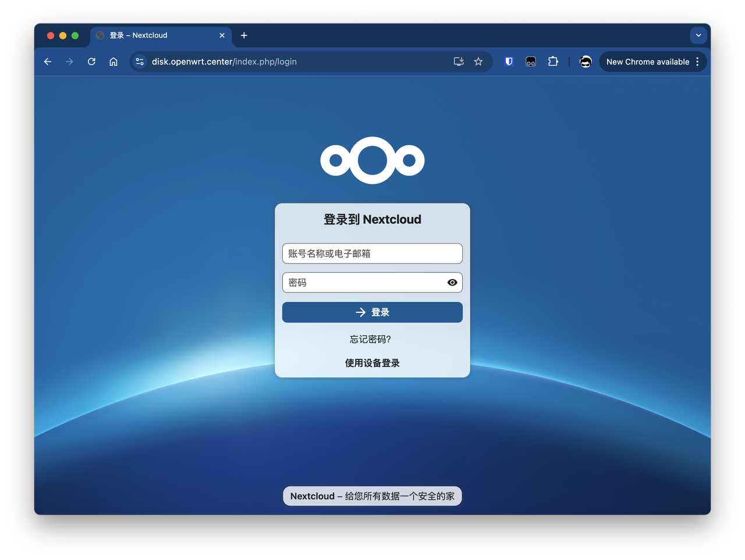745x560 pixels.
Task: Click the Nextcloud footer slogan link
Action: pyautogui.click(x=372, y=496)
